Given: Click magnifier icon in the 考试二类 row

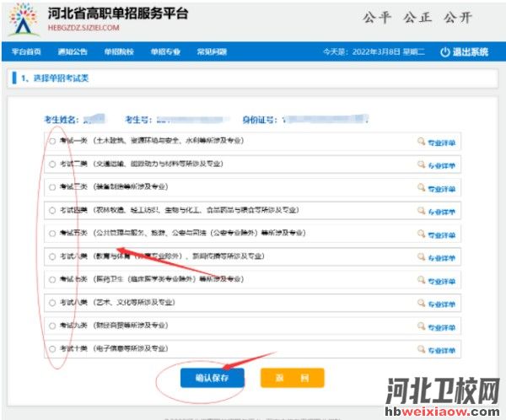Looking at the screenshot, I should tap(421, 164).
